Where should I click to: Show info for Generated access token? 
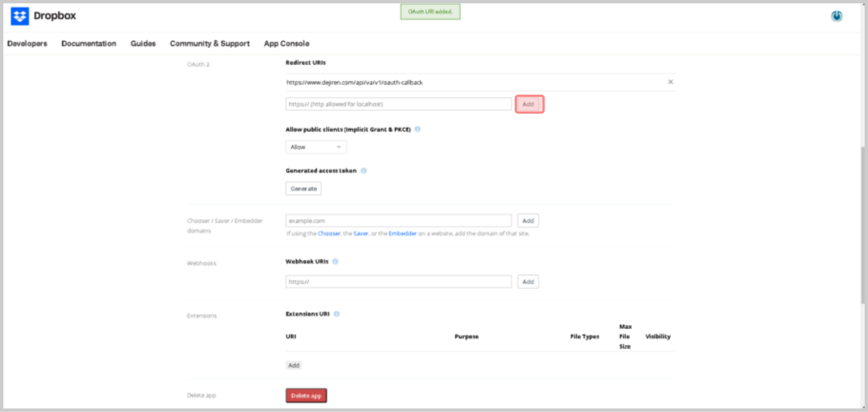(x=363, y=171)
